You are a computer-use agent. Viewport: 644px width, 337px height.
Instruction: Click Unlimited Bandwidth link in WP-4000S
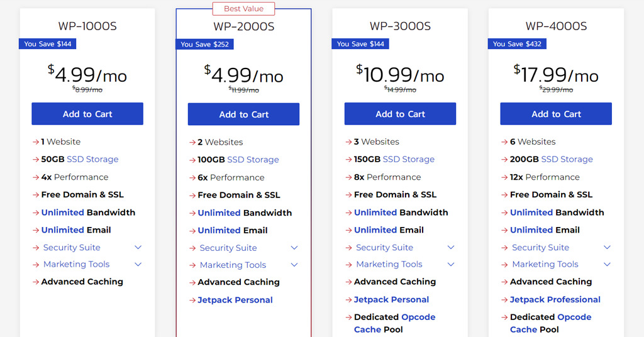531,213
